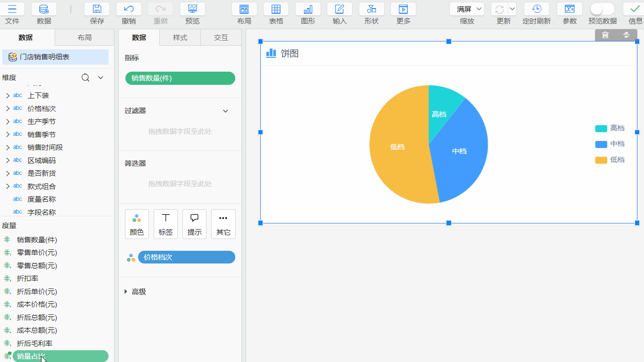Image resolution: width=644 pixels, height=362 pixels.
Task: Open the zoom 满屏 dropdown
Action: click(x=467, y=9)
